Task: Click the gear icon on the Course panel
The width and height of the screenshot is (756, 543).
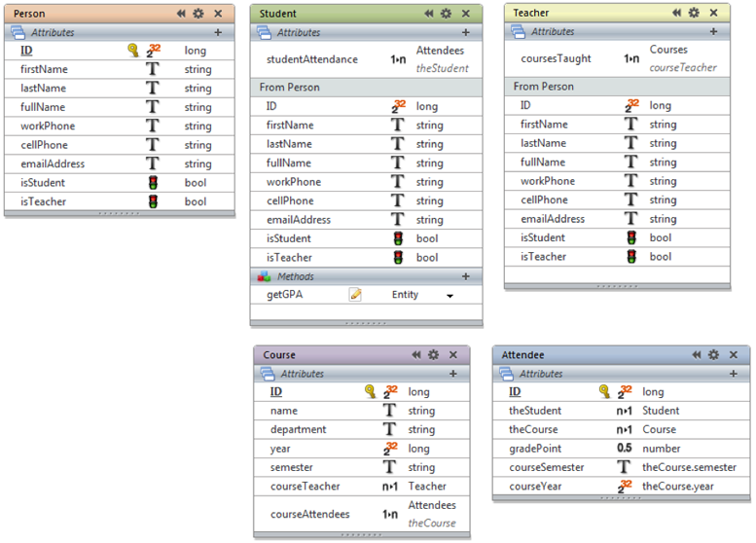Action: (x=434, y=355)
